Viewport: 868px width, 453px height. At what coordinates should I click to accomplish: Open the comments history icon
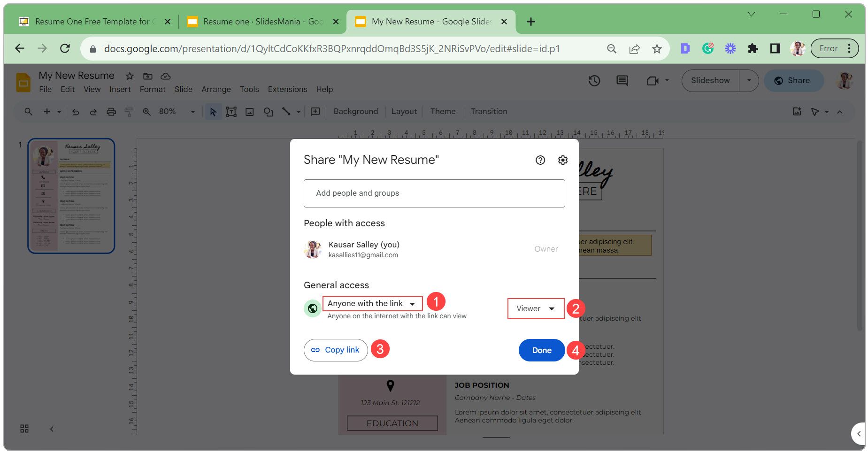tap(622, 81)
